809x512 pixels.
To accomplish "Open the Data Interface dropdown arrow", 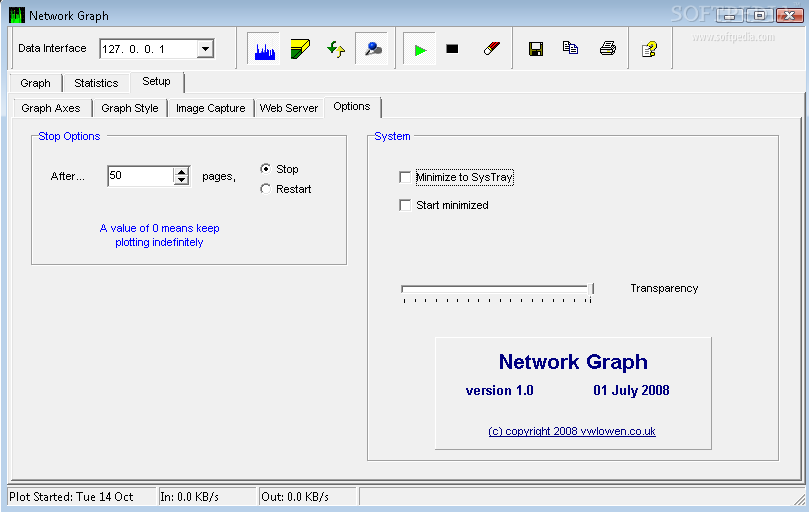I will [205, 49].
